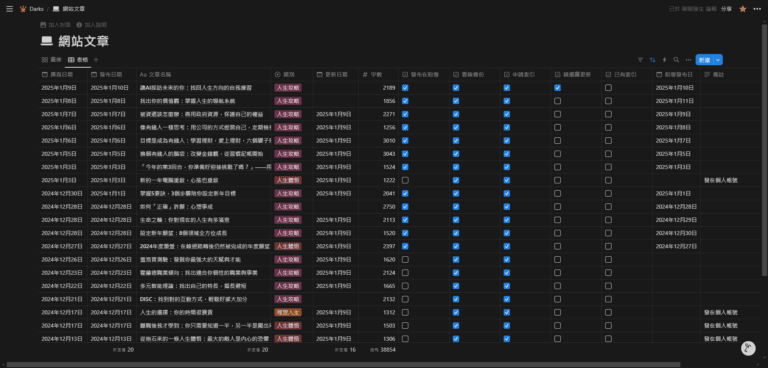Click the horizontal scrollbar at the bottom
768x368 pixels.
[x=343, y=365]
